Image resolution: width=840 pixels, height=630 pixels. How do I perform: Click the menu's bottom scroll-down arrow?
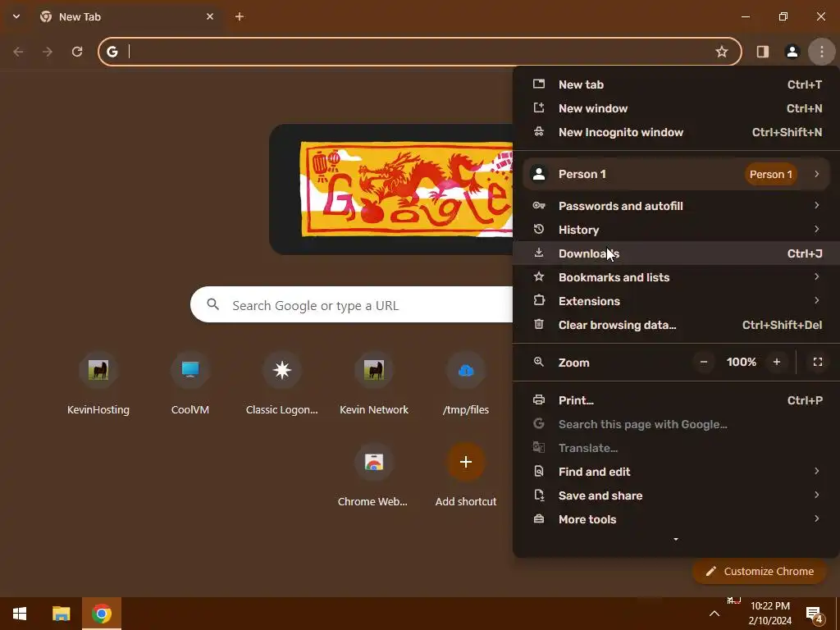[676, 540]
